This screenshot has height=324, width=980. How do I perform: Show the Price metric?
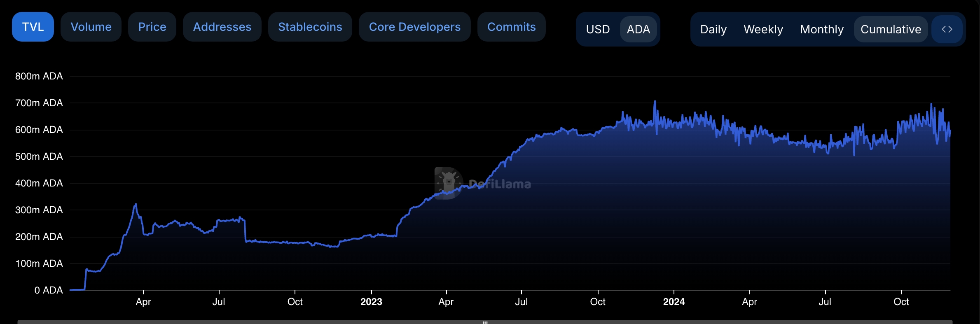point(152,27)
